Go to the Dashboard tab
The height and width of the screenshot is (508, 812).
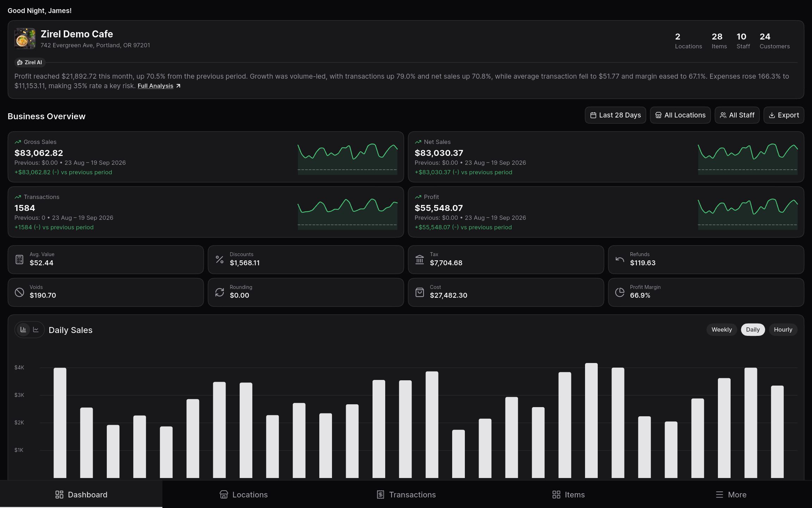pos(81,495)
